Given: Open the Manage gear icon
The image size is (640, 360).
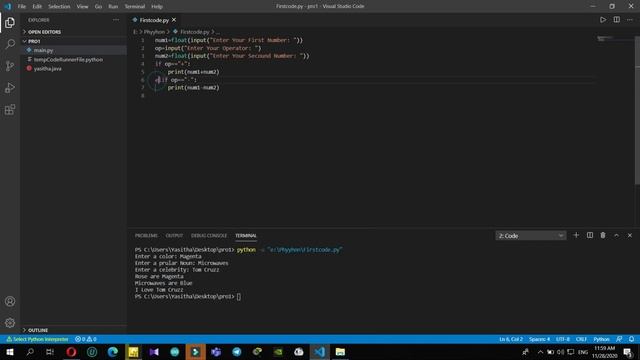Looking at the screenshot, I should click(x=10, y=323).
